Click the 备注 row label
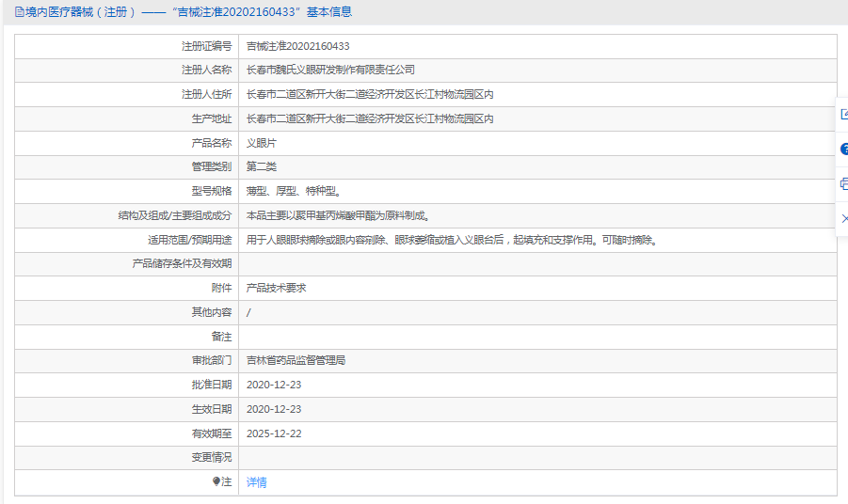Viewport: 848px width, 504px height. (x=221, y=337)
